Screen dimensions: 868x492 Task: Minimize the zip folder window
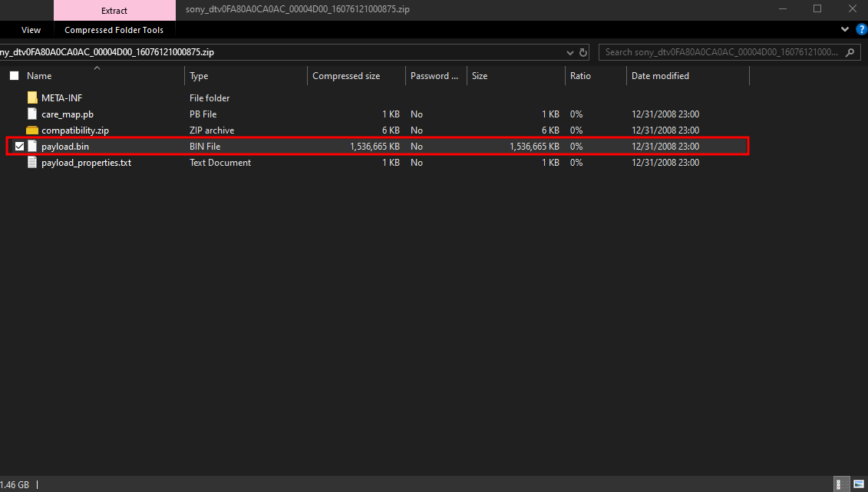pyautogui.click(x=782, y=9)
